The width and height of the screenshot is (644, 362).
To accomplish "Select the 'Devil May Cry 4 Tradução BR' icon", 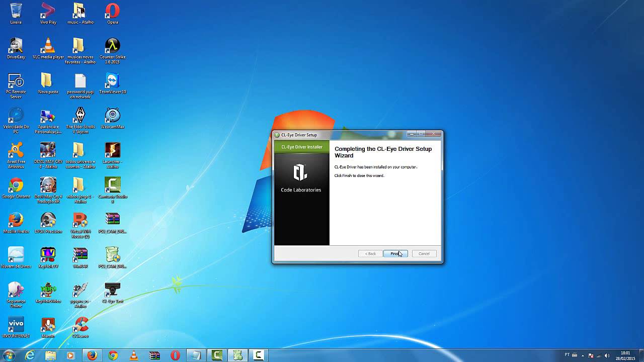I will (48, 190).
